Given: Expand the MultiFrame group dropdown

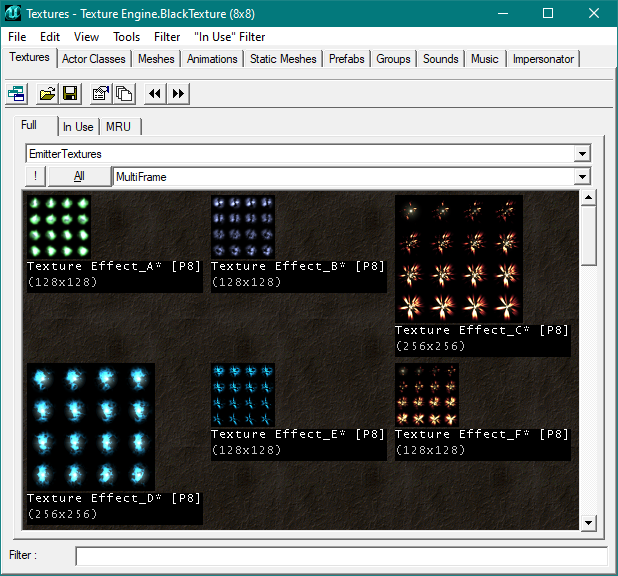Looking at the screenshot, I should point(582,177).
